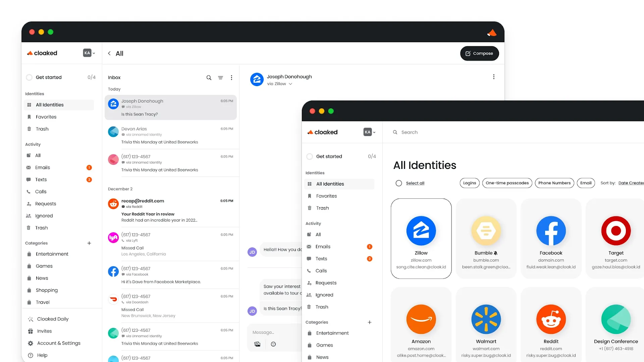Open the Doordash missed call from New Brunswick
The image size is (644, 362).
[x=171, y=306]
